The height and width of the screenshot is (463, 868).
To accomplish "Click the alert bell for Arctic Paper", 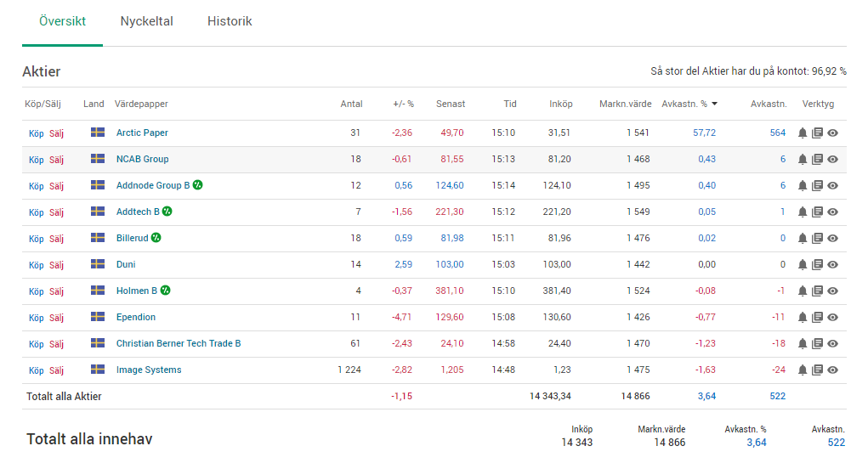I will 803,133.
